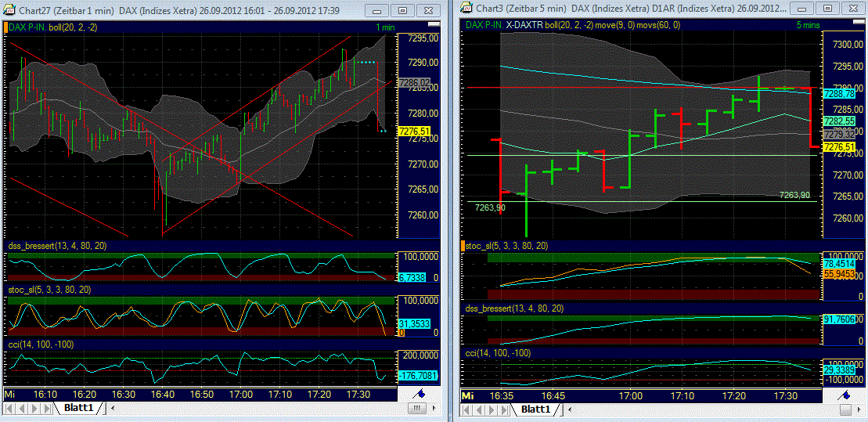Go to previous sheet in Chart3
The height and width of the screenshot is (422, 868).
[479, 409]
